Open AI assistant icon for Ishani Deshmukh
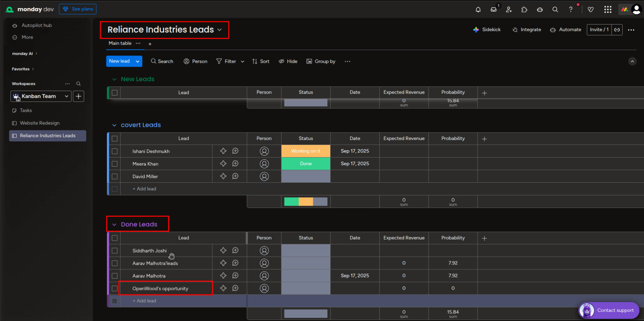This screenshot has height=321, width=644. pyautogui.click(x=223, y=151)
